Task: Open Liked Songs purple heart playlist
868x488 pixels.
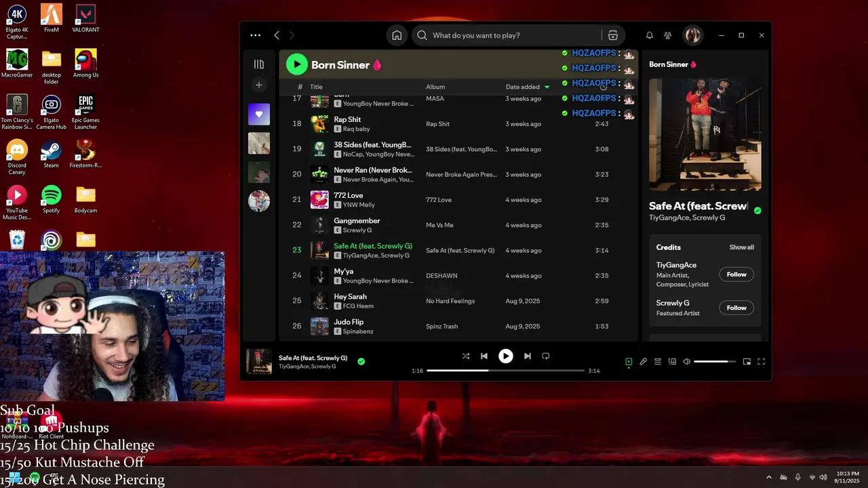Action: point(259,115)
